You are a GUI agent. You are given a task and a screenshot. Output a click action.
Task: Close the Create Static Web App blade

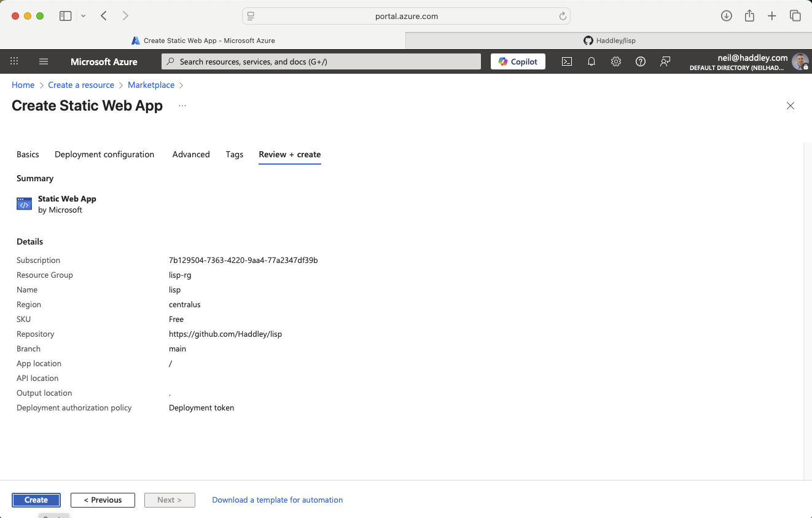[791, 106]
